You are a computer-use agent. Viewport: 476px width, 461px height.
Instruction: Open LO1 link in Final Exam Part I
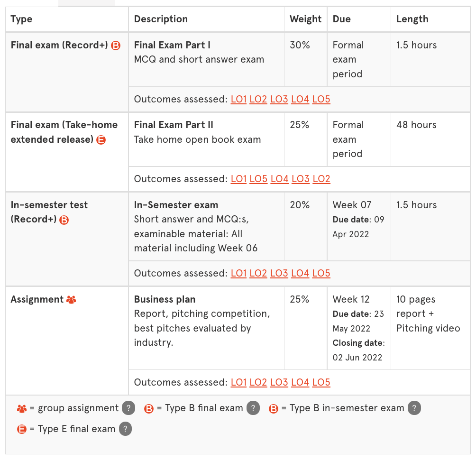238,100
